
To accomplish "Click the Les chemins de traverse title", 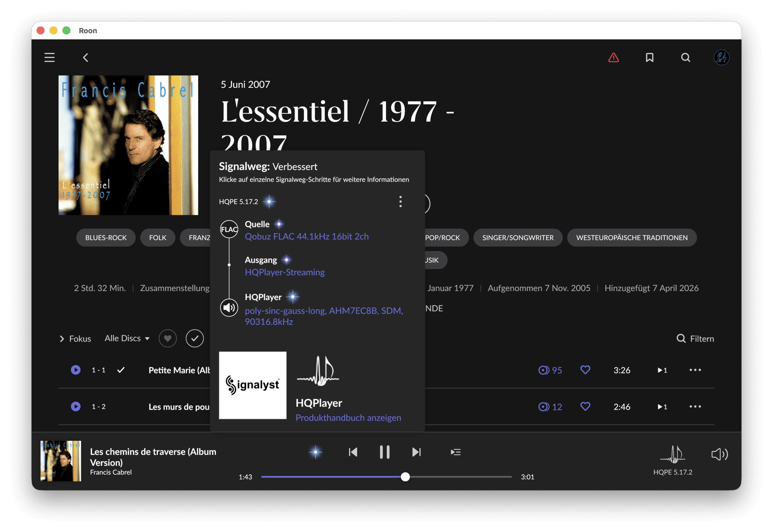I will click(153, 457).
